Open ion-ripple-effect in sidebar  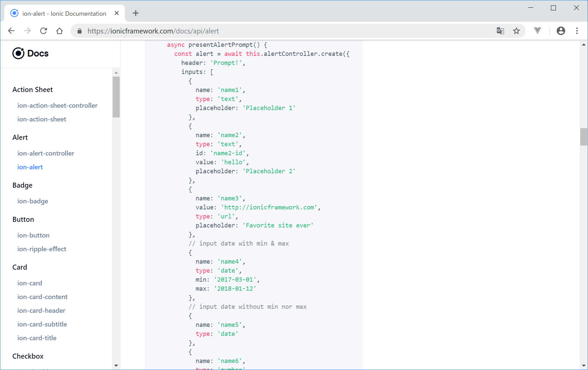click(42, 249)
